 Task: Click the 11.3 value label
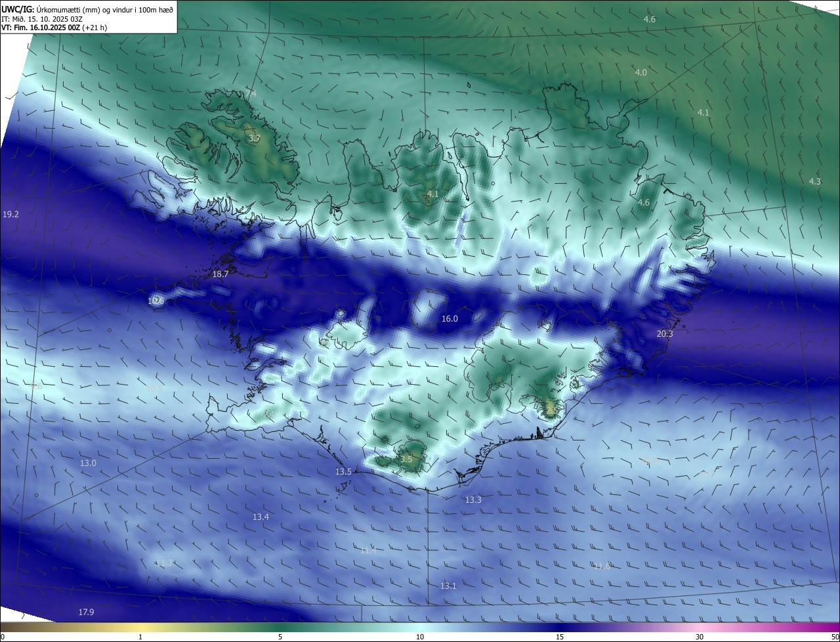coord(164,563)
